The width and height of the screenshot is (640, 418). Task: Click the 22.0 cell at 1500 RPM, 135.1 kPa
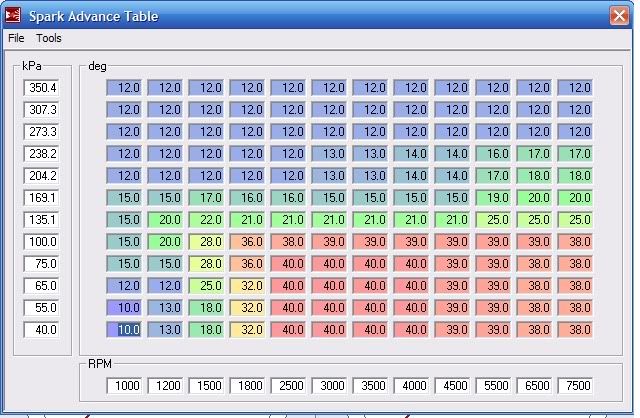click(206, 220)
